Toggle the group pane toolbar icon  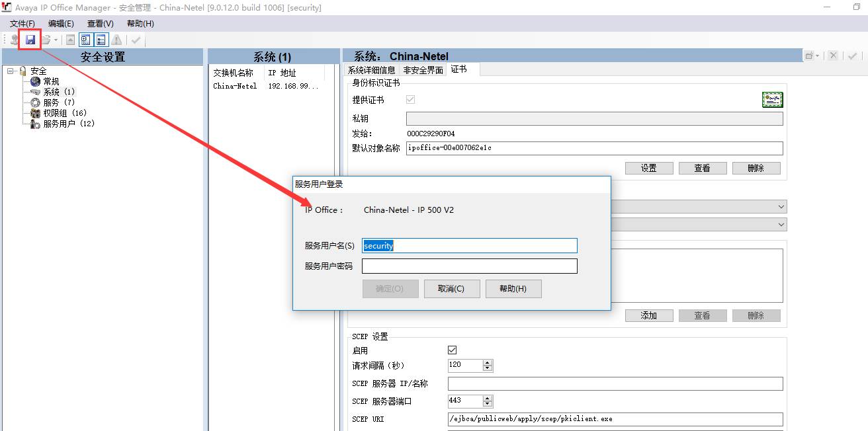pos(101,40)
